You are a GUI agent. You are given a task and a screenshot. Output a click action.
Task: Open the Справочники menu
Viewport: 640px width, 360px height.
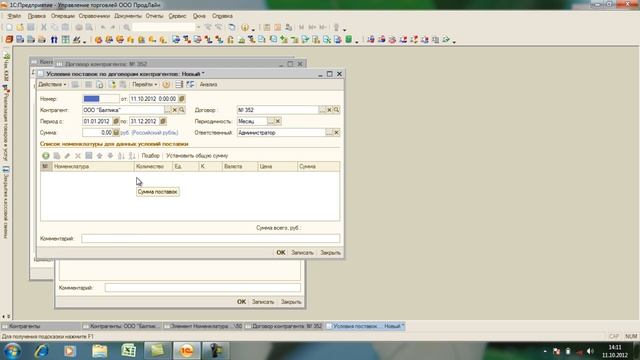point(94,16)
